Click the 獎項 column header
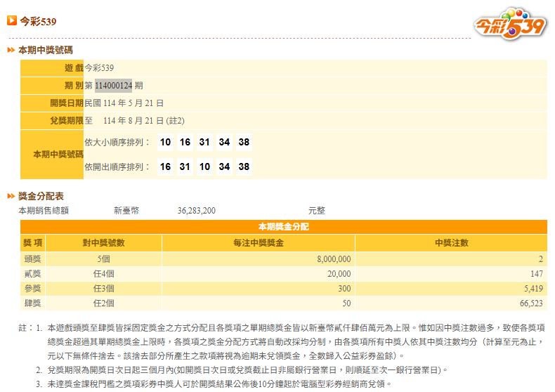This screenshot has height=392, width=555. [x=32, y=242]
